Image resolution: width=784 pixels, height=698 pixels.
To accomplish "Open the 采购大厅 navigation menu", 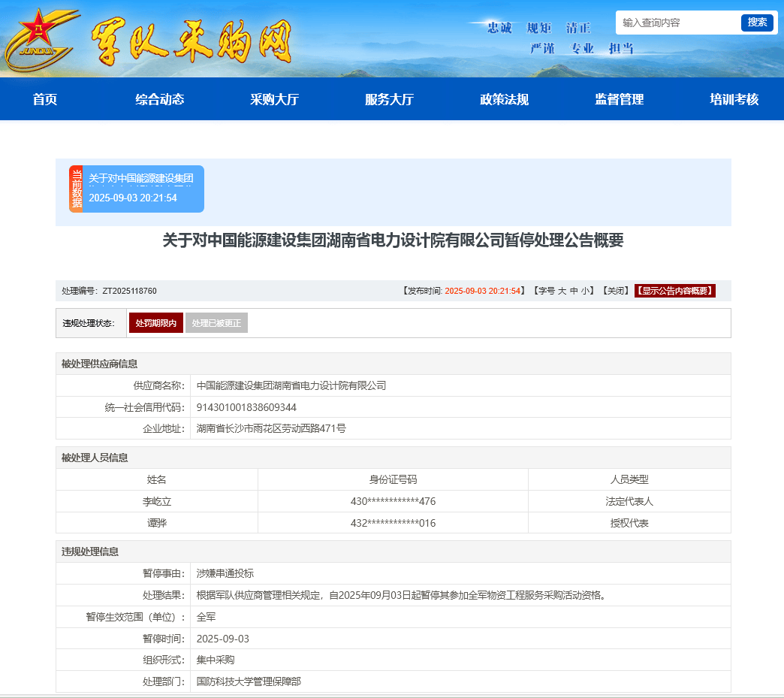I will tap(275, 99).
